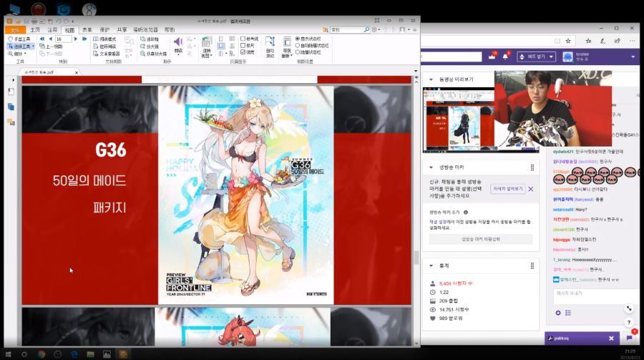Viewport: 644px width, 360px height.
Task: Open the chat viewer list icon
Action: point(568,313)
